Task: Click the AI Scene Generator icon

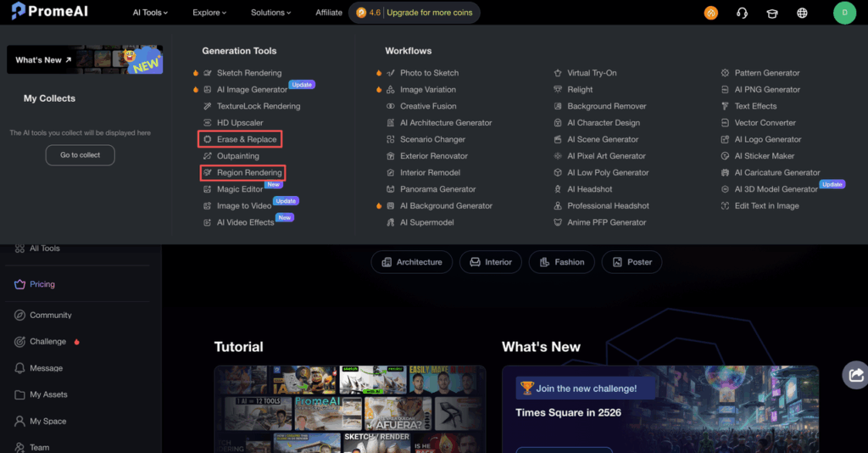Action: (558, 139)
